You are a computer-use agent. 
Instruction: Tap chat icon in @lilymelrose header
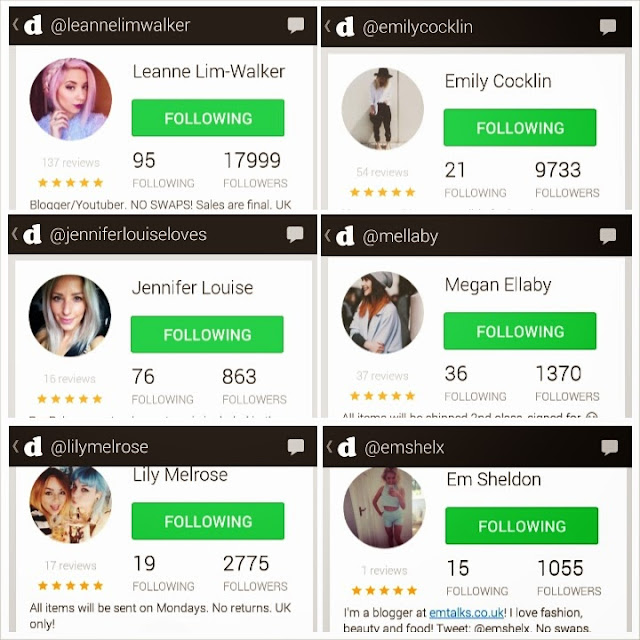pos(296,447)
